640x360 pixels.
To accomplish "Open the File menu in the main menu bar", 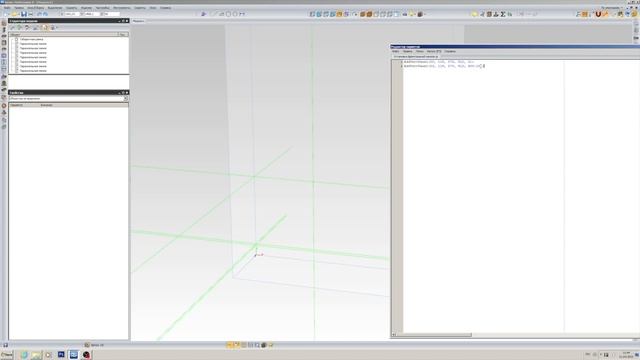I will click(7, 8).
